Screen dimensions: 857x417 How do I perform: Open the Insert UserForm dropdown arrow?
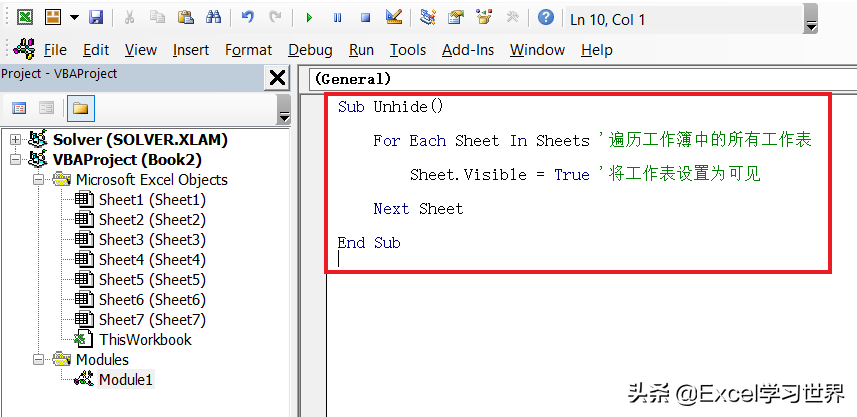pyautogui.click(x=74, y=18)
